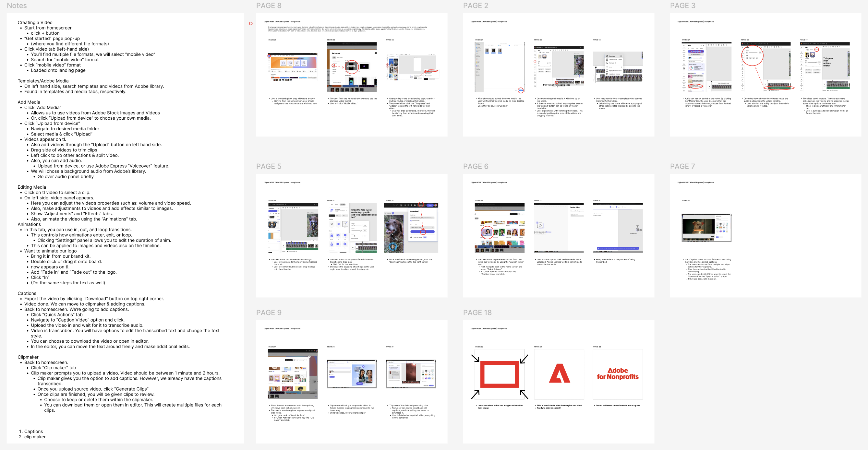This screenshot has height=450, width=868.
Task: Click the PAGE 2 Story Board header text
Action: pos(489,21)
